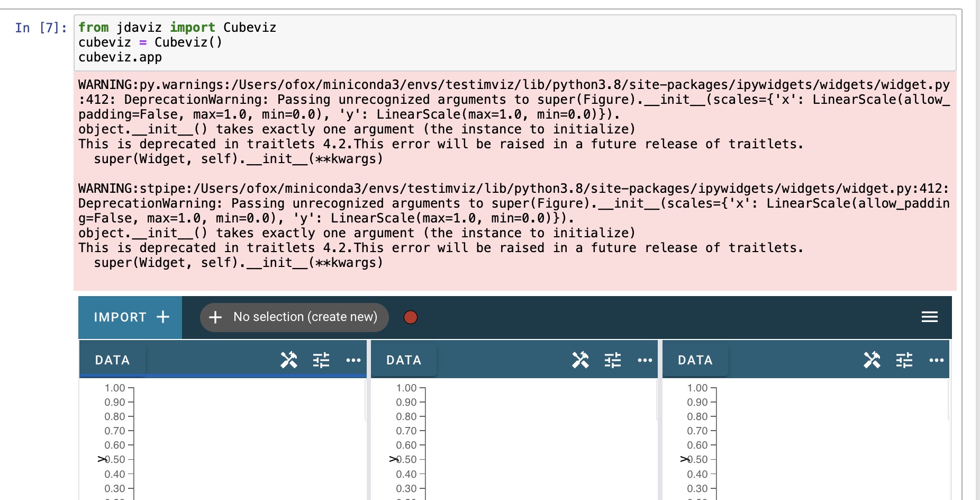980x500 pixels.
Task: Select the crossed-tools icon in the middle viewer
Action: pyautogui.click(x=580, y=360)
